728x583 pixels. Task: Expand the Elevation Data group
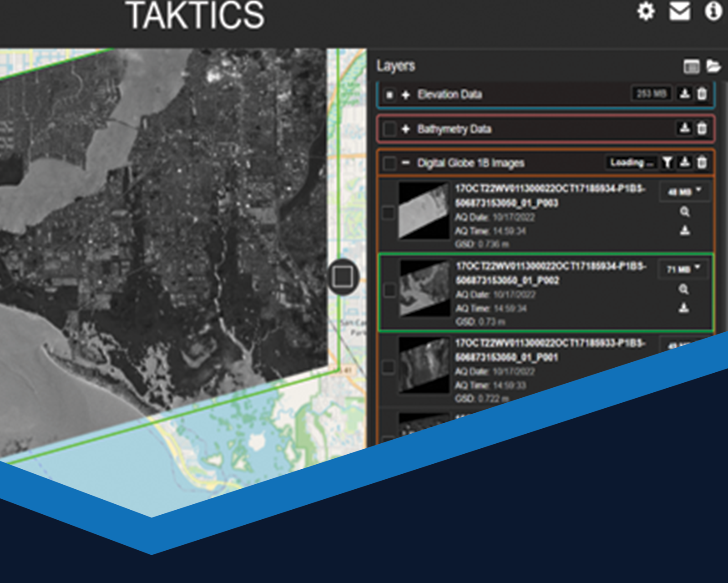[x=405, y=95]
